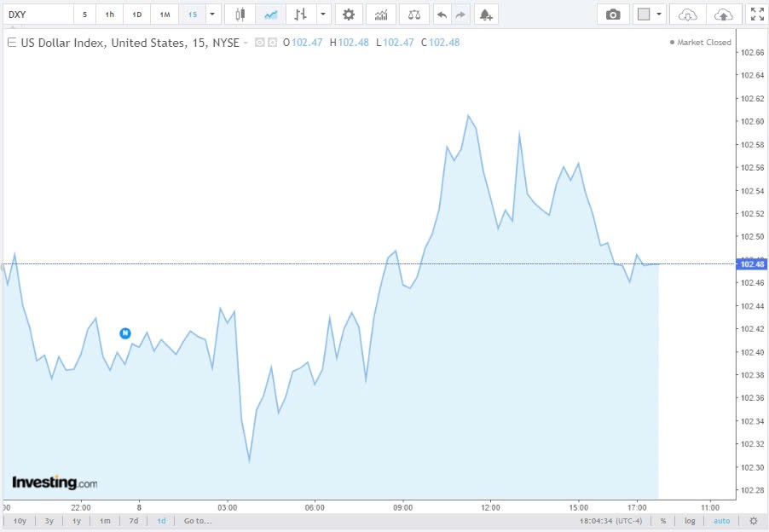Image resolution: width=769 pixels, height=532 pixels.
Task: Switch timeframe to the 1D interval
Action: pos(136,14)
